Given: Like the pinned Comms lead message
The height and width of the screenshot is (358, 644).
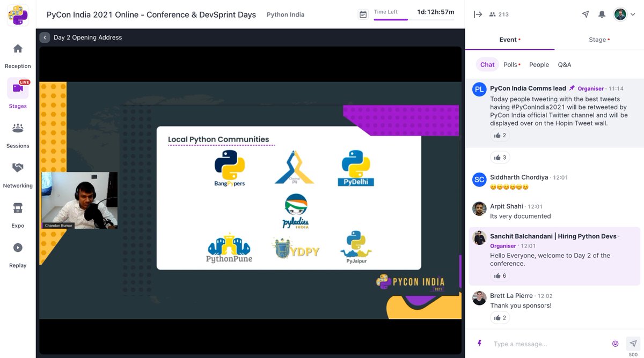Looking at the screenshot, I should [x=500, y=136].
